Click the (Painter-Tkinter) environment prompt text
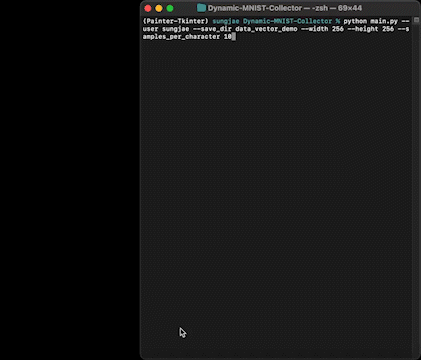 [176, 21]
